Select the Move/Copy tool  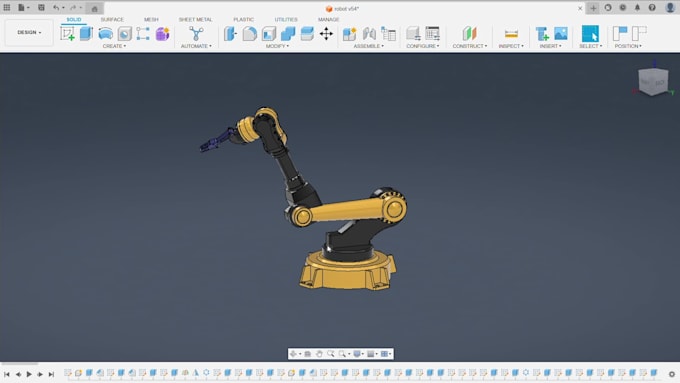pyautogui.click(x=326, y=34)
